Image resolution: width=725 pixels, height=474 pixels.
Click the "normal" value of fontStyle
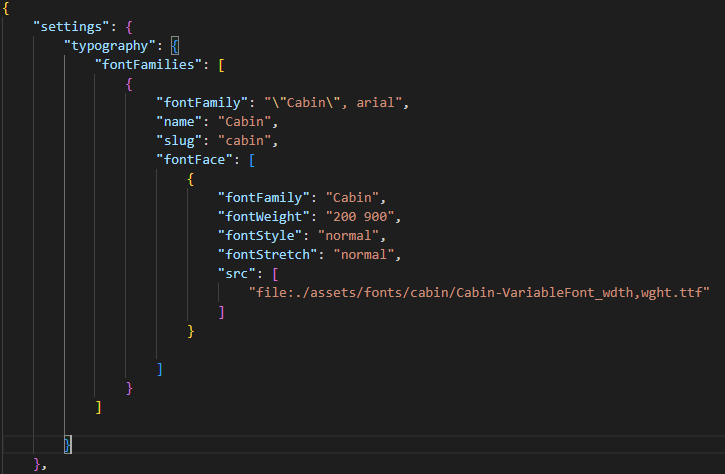tap(348, 235)
